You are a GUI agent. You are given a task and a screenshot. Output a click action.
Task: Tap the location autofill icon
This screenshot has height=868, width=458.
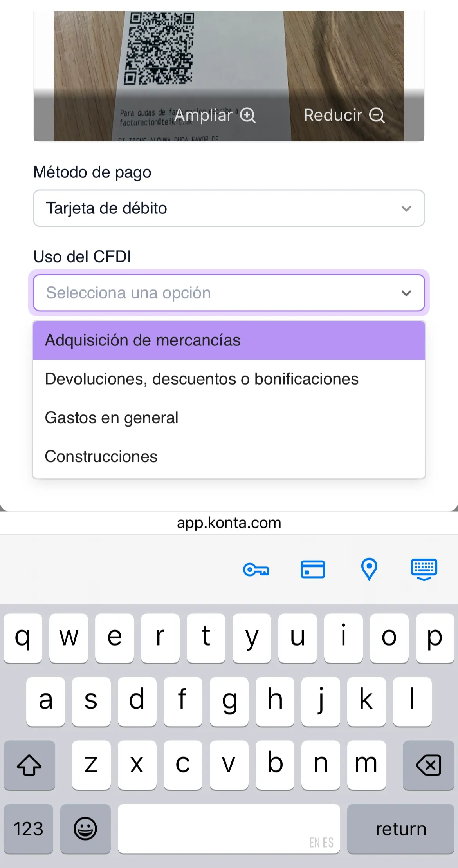[368, 570]
